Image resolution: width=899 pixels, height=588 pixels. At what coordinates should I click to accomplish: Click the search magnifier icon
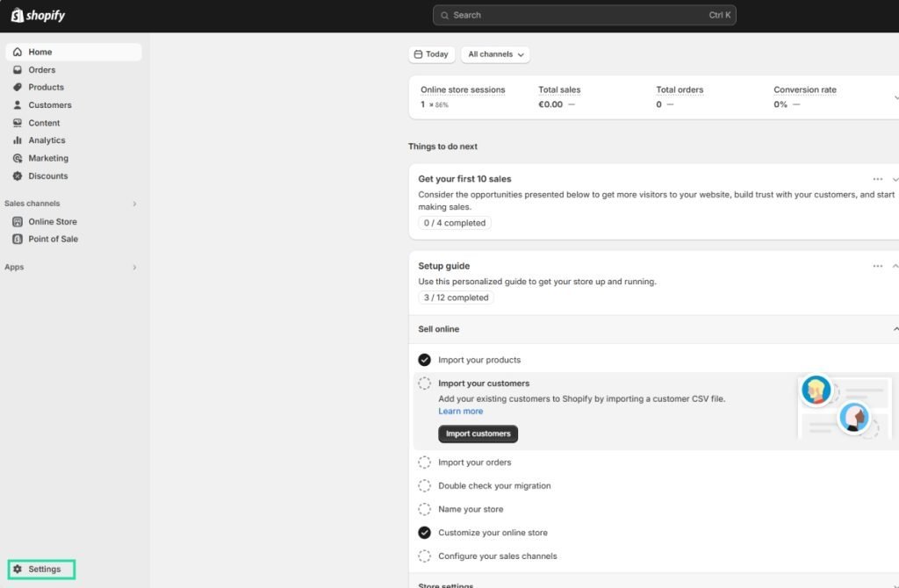click(444, 16)
